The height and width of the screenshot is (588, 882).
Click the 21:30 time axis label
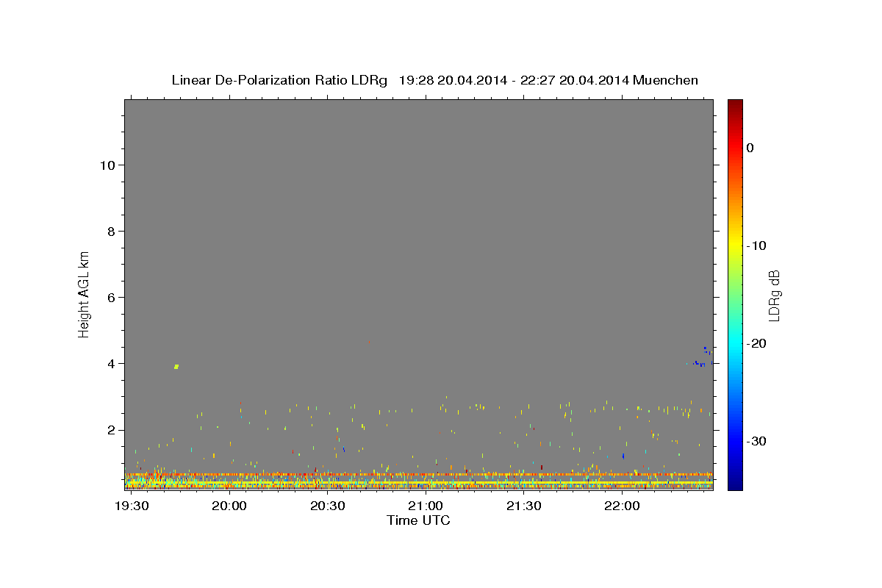[524, 506]
